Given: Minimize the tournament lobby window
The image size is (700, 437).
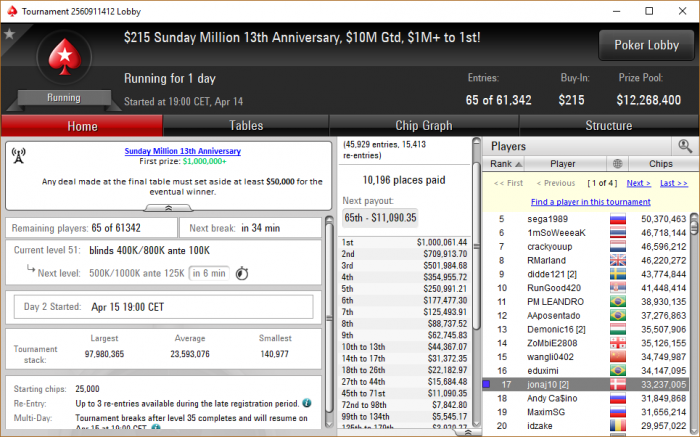Looking at the screenshot, I should pos(617,11).
